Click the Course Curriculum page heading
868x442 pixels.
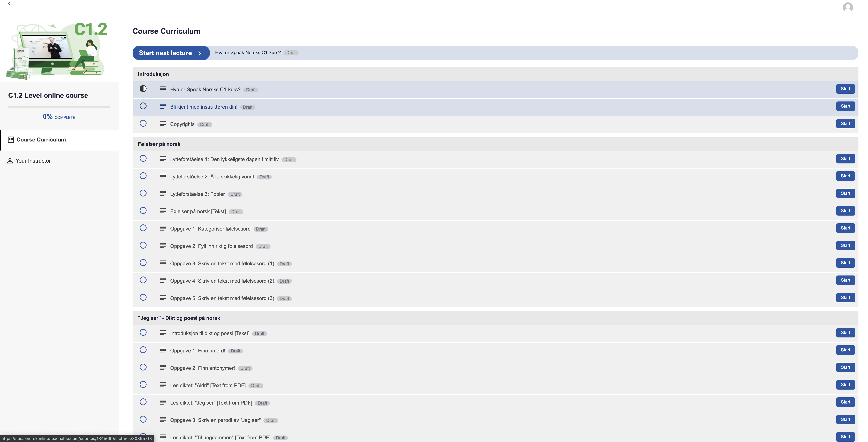pyautogui.click(x=166, y=31)
